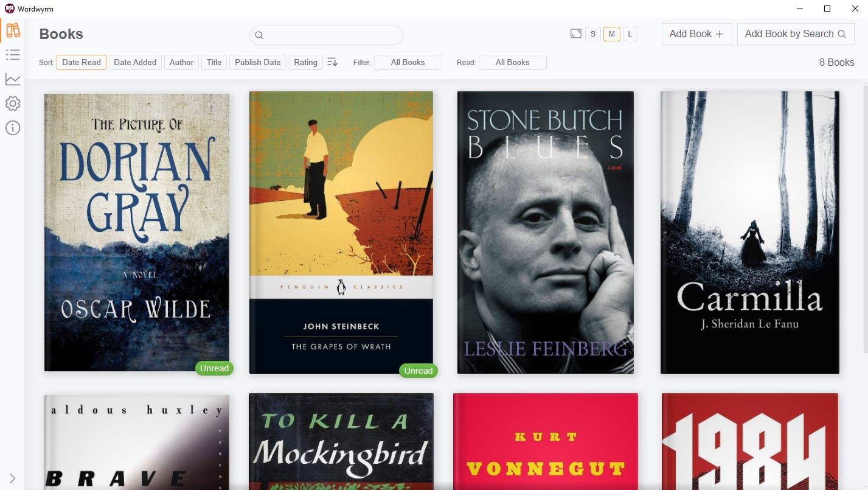Viewport: 868px width, 490px height.
Task: Select large cover size L
Action: coord(630,34)
